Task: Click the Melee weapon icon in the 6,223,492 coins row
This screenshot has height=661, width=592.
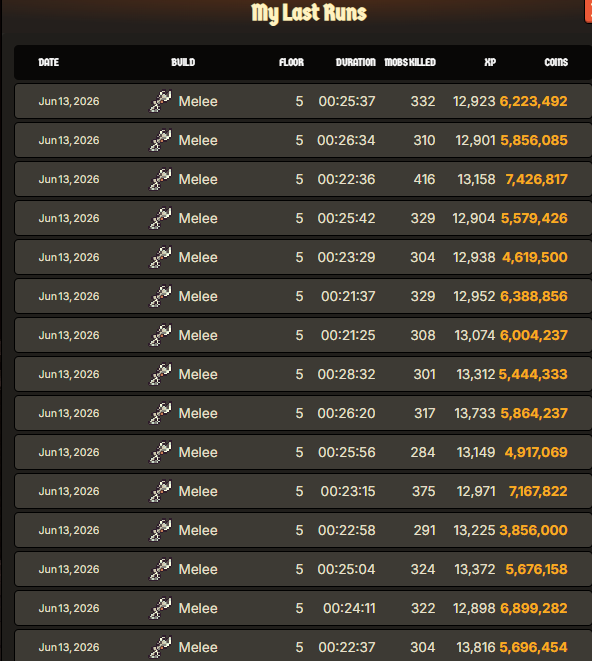Action: tap(160, 101)
